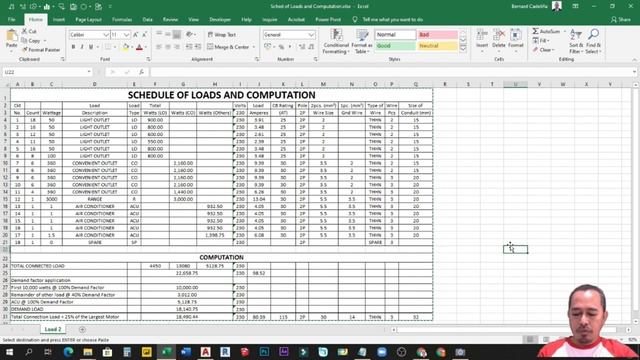Click the Clear eraser icon
640x360 pixels.
coord(535,50)
